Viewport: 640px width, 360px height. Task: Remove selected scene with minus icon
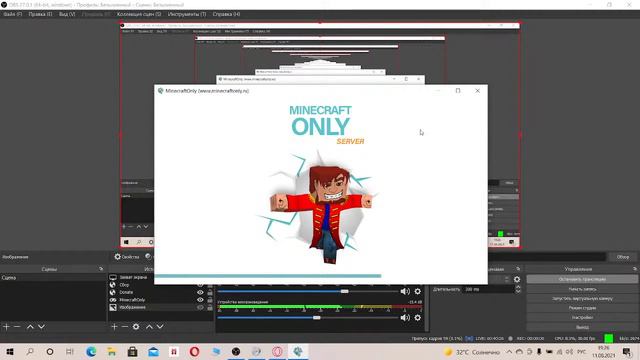tap(17, 327)
